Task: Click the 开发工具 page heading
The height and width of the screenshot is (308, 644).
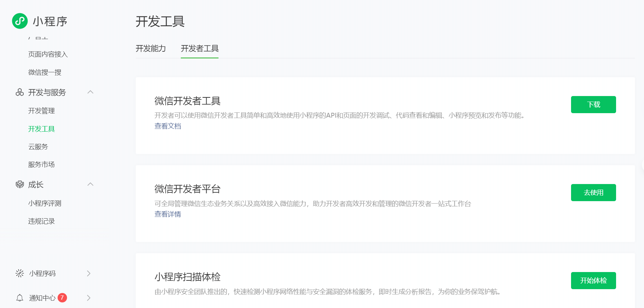Action: [x=160, y=21]
